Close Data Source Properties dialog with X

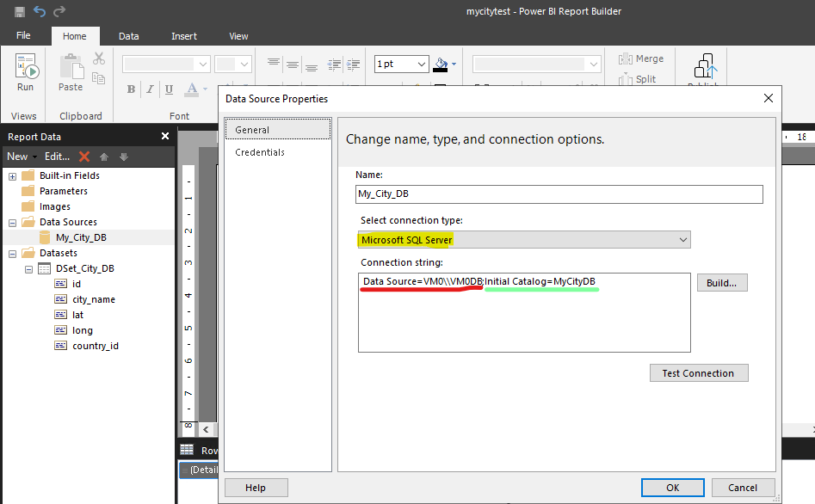(x=769, y=98)
